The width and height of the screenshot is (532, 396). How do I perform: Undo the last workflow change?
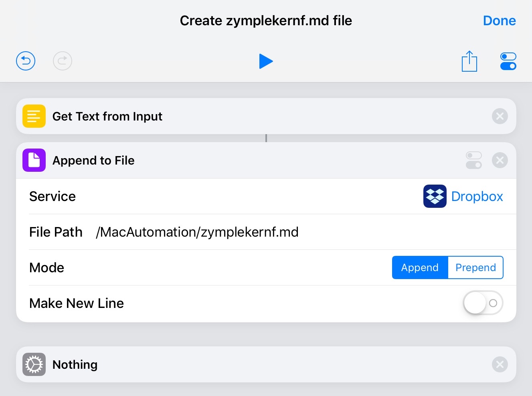pyautogui.click(x=26, y=61)
